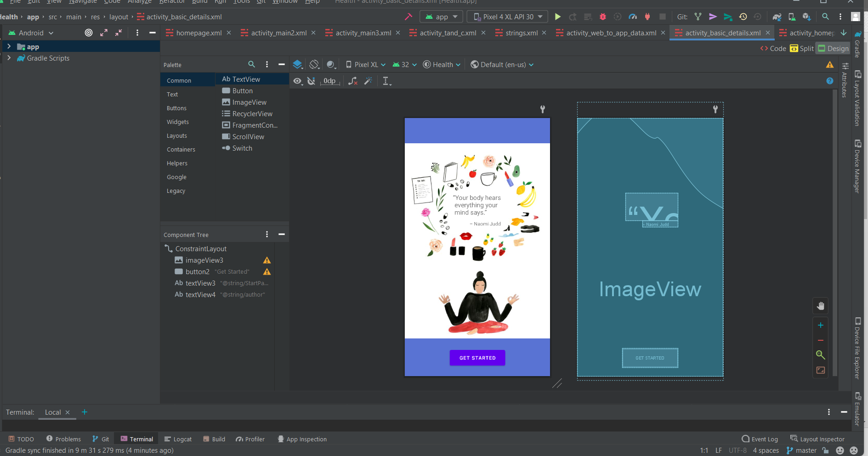This screenshot has height=456, width=868.
Task: Expand the app folder in project tree
Action: (9, 46)
